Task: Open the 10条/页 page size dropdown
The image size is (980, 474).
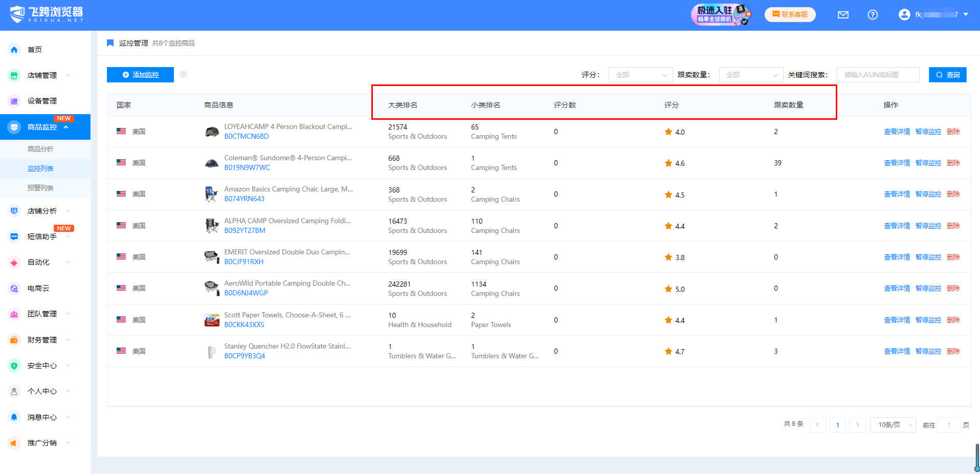Action: (893, 425)
